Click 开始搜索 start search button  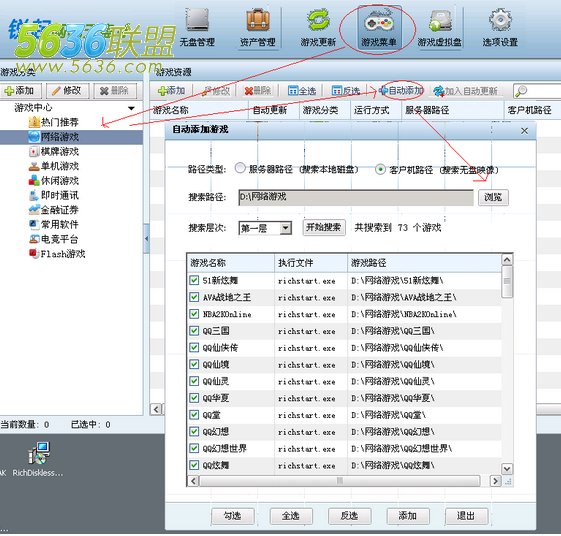pyautogui.click(x=324, y=227)
